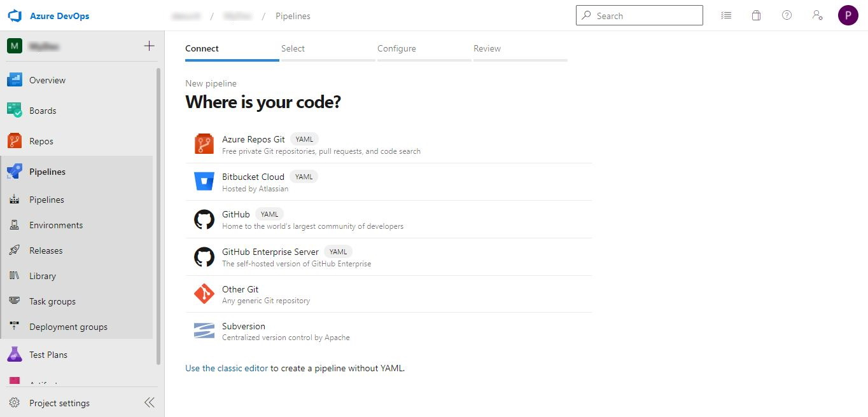Screen dimensions: 868x417
Task: Click 'Any generic Git repository' description text
Action: [x=266, y=301]
